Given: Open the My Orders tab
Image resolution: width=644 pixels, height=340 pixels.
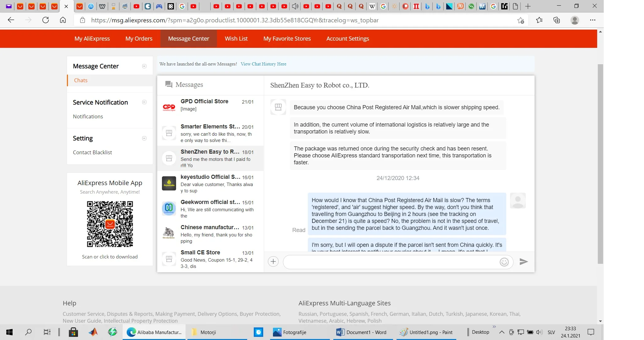Looking at the screenshot, I should coord(139,38).
